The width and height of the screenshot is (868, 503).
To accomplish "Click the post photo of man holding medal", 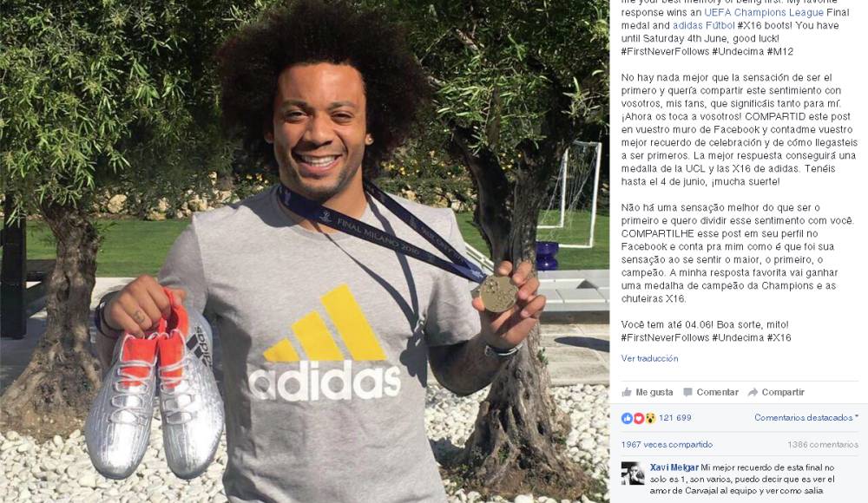I will click(x=305, y=251).
